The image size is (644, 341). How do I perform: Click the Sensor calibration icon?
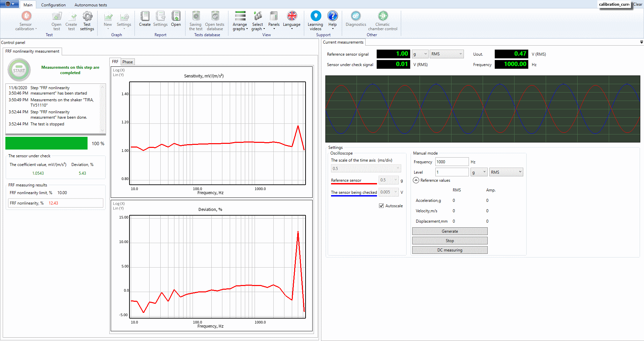pyautogui.click(x=26, y=16)
